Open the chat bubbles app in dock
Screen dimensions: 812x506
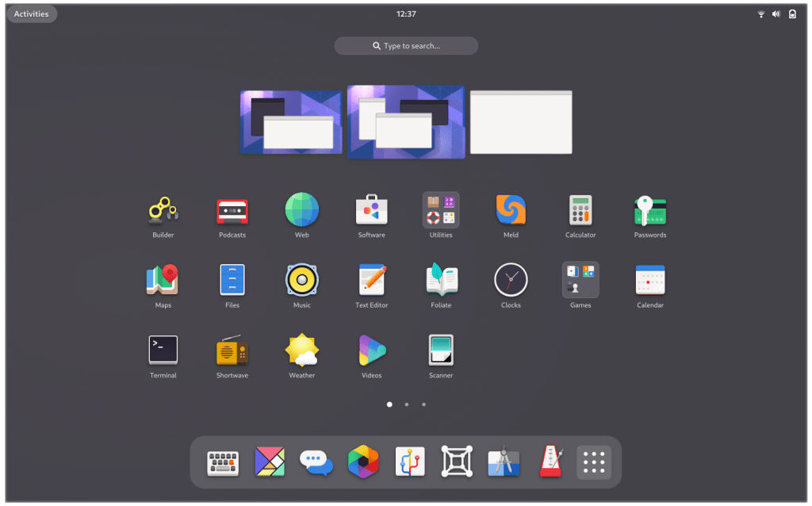point(316,462)
